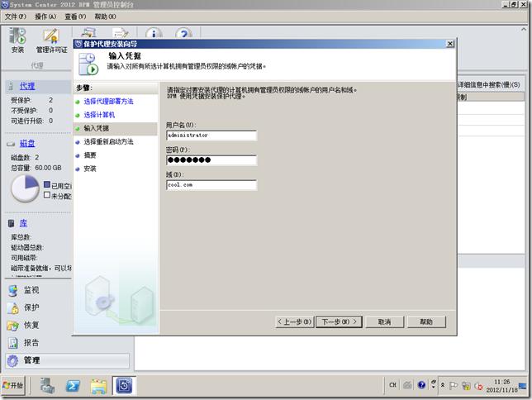Select wizard step 输入凭据

tap(97, 128)
